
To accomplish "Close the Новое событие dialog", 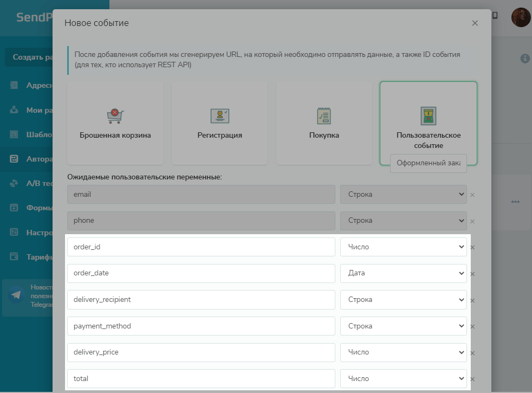I will (x=475, y=23).
